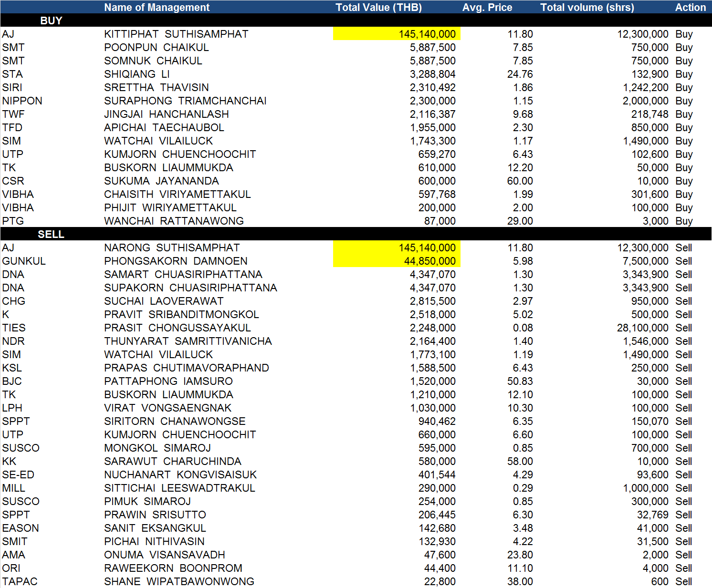Click the name SRETTHA THAVISIN
Screen dimensions: 712x588
click(x=157, y=87)
